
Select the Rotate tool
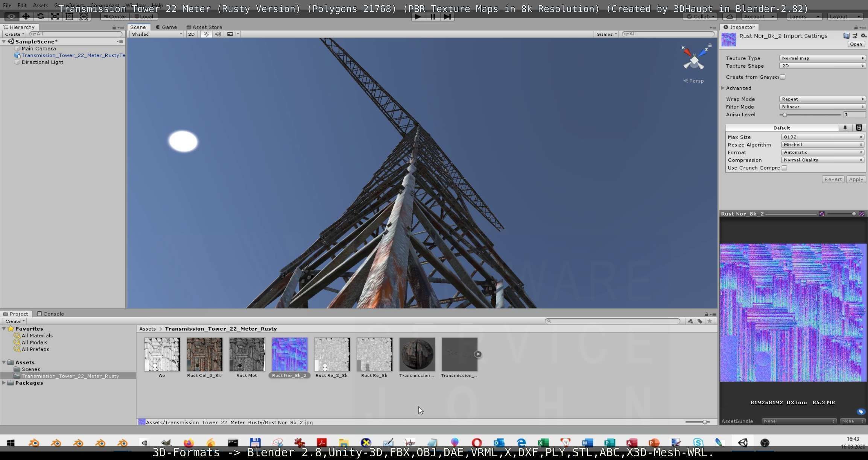40,17
